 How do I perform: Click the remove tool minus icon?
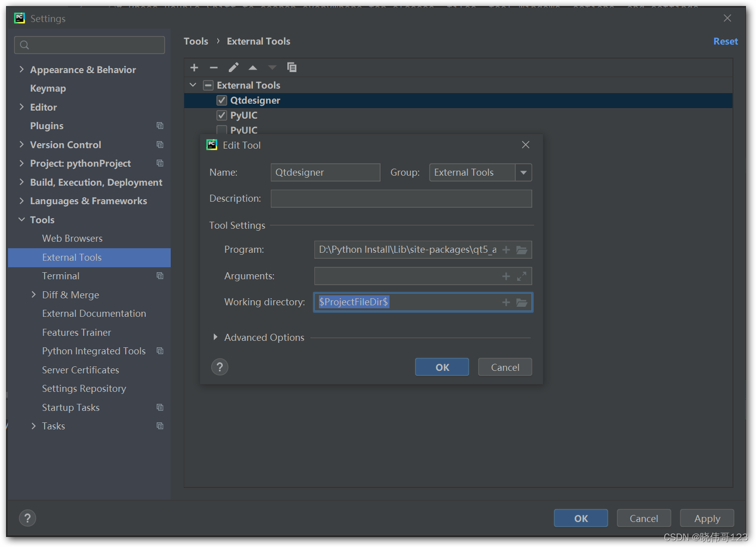tap(214, 68)
